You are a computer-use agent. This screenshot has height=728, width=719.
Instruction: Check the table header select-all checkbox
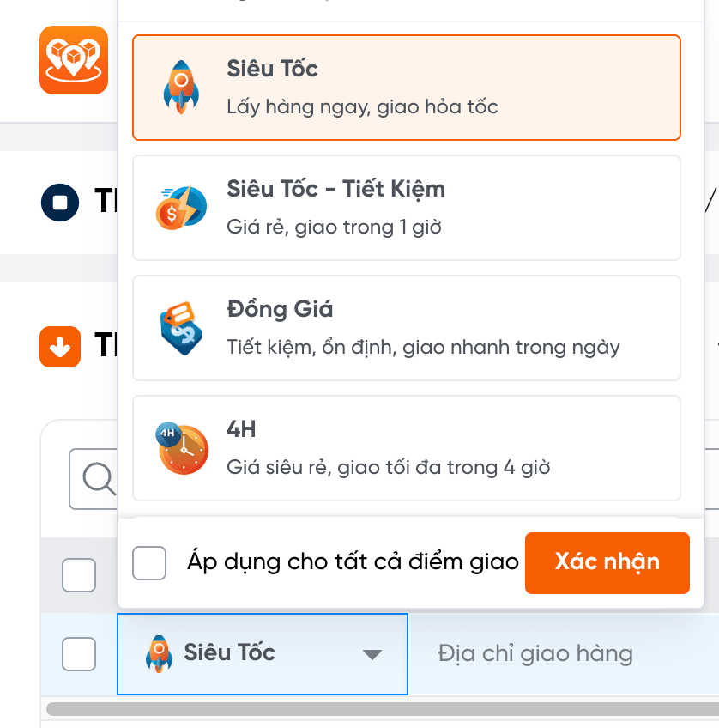tap(79, 574)
